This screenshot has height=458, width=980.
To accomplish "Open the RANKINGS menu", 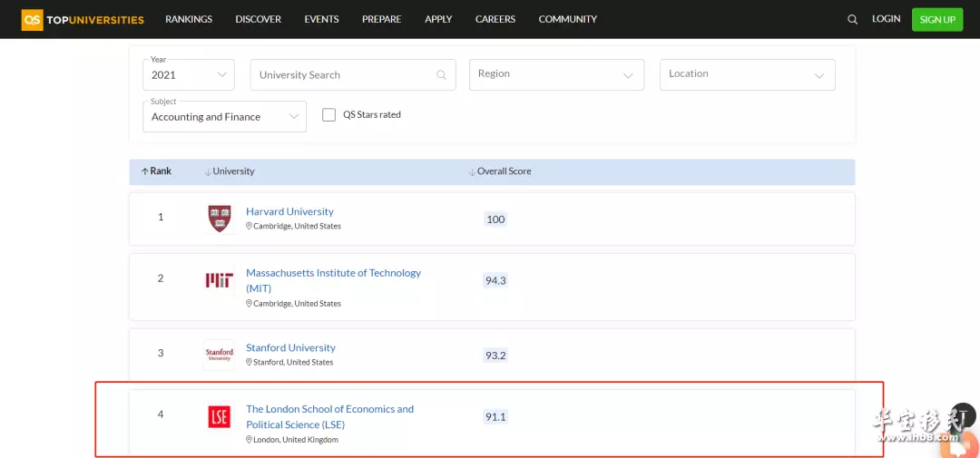I will 189,19.
